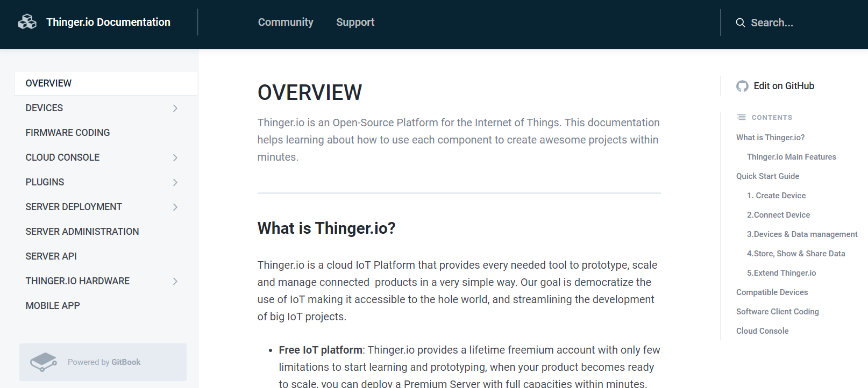Jump to Thinger.io Main Features section
The image size is (868, 388).
click(x=791, y=157)
